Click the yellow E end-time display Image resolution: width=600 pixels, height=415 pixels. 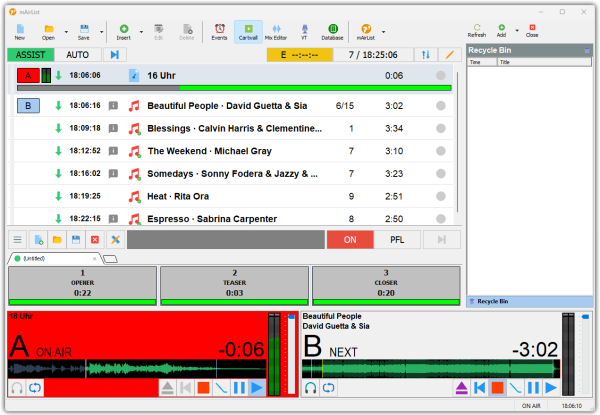click(x=300, y=55)
